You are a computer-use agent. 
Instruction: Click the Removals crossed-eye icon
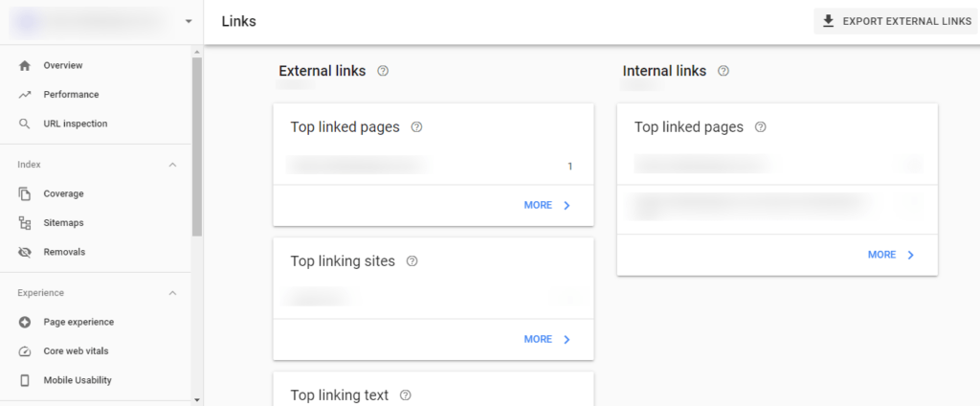(25, 252)
